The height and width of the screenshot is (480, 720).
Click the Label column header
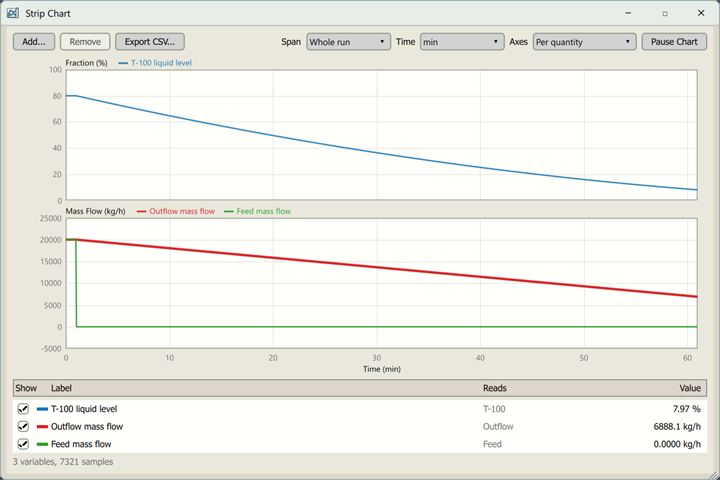point(61,388)
